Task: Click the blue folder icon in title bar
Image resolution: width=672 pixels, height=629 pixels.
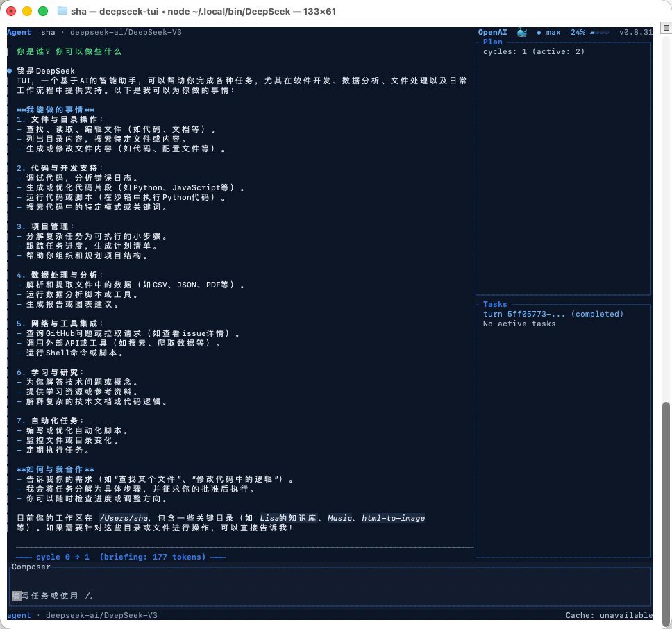Action: pos(62,11)
